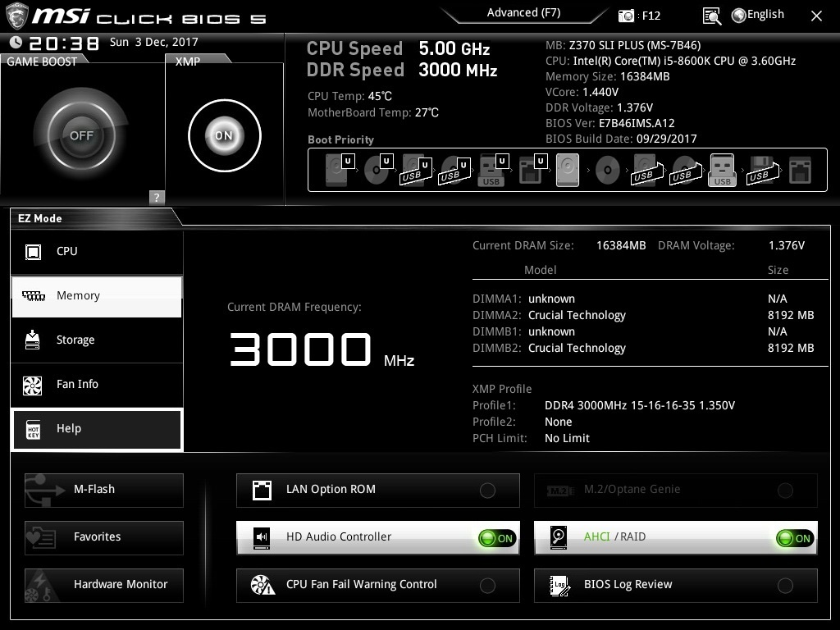
Task: Take a screenshot with the F12 camera icon
Action: tap(626, 16)
